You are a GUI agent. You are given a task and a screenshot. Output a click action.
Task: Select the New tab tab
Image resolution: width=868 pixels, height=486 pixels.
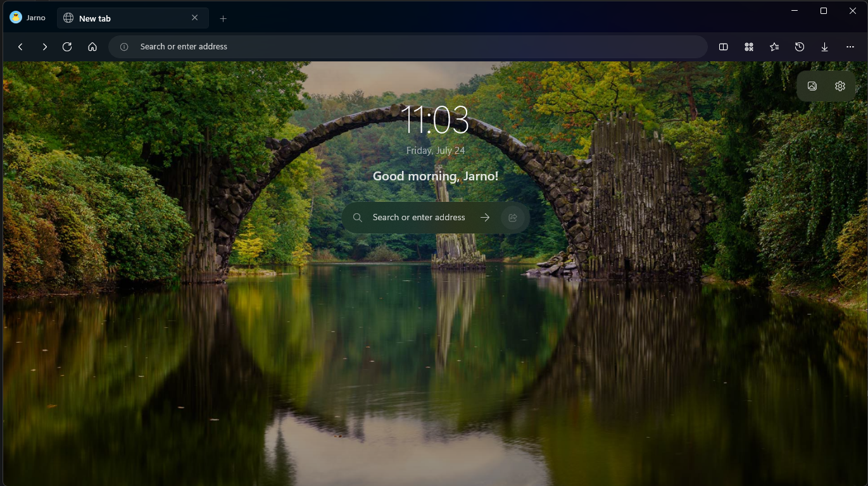tap(132, 18)
